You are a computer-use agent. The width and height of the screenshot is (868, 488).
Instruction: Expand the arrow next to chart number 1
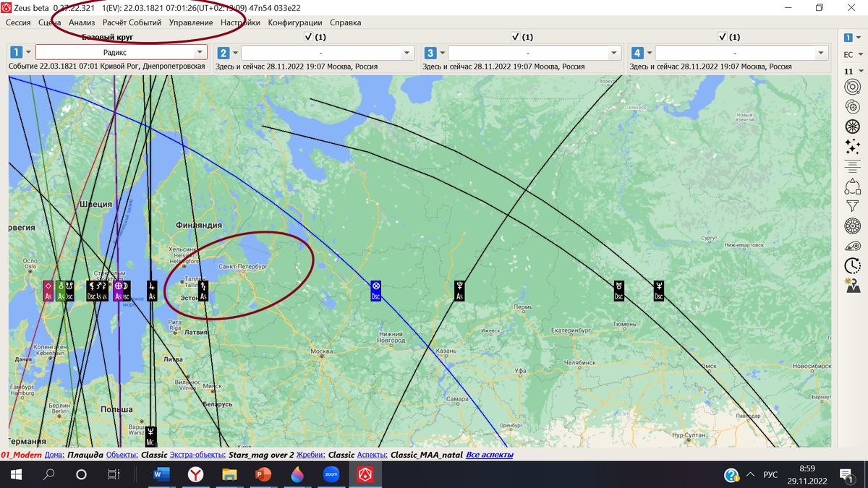click(29, 53)
